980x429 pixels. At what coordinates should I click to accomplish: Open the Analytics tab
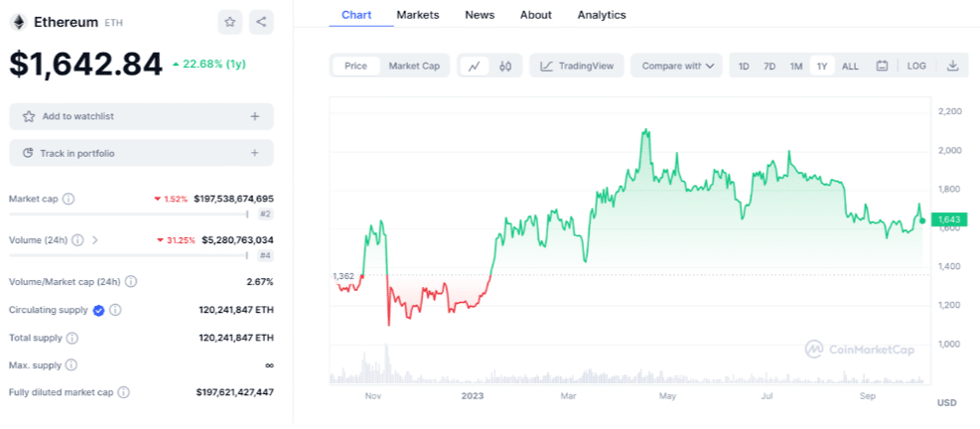(x=602, y=15)
